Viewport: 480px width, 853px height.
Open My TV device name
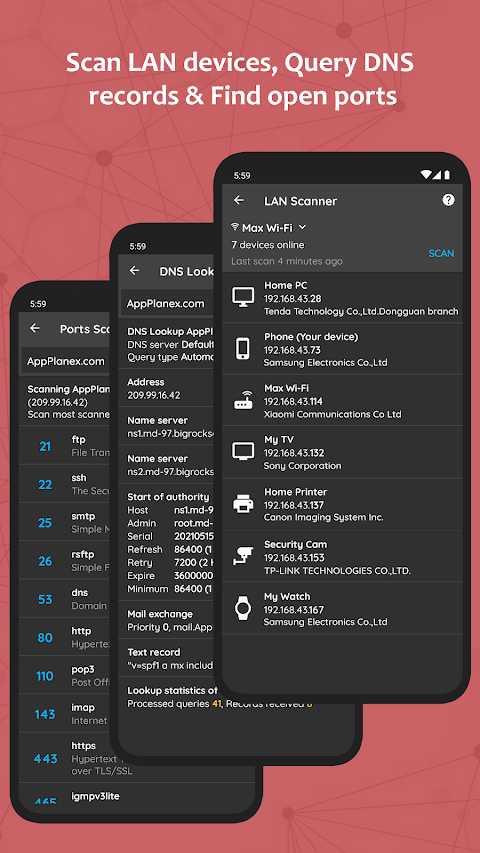click(x=279, y=440)
